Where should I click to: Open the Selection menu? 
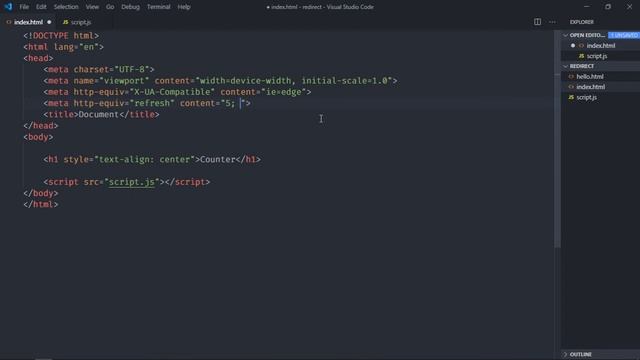(66, 7)
